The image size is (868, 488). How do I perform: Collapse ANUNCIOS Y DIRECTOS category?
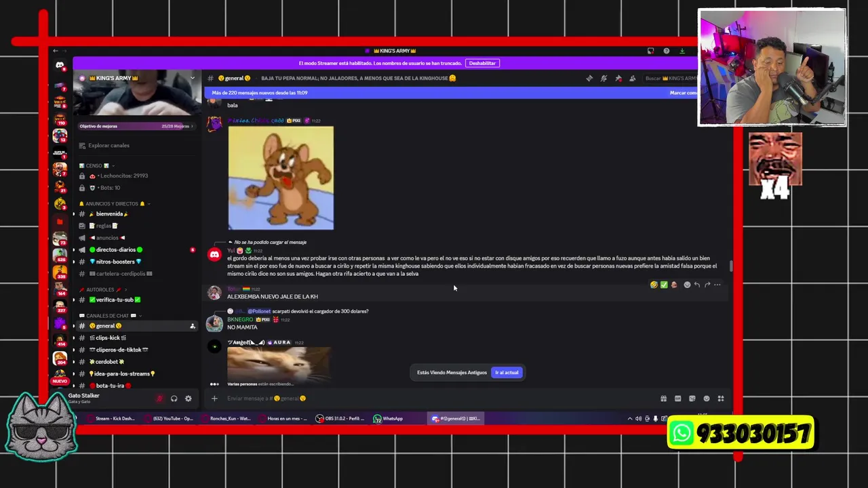tap(115, 203)
